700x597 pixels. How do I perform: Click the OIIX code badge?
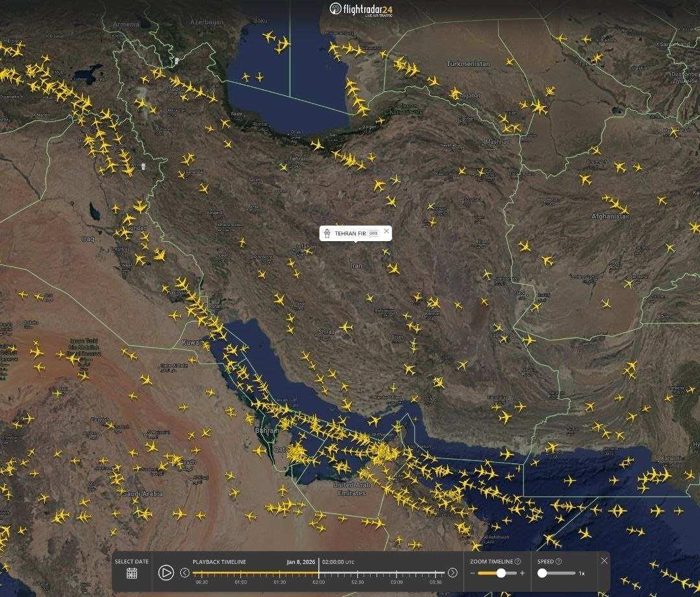tap(373, 233)
